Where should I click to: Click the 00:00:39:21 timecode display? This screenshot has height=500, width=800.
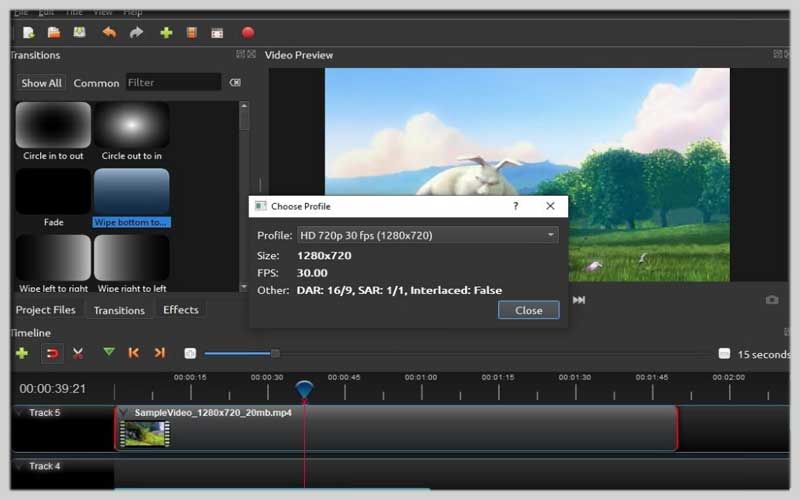pyautogui.click(x=53, y=389)
